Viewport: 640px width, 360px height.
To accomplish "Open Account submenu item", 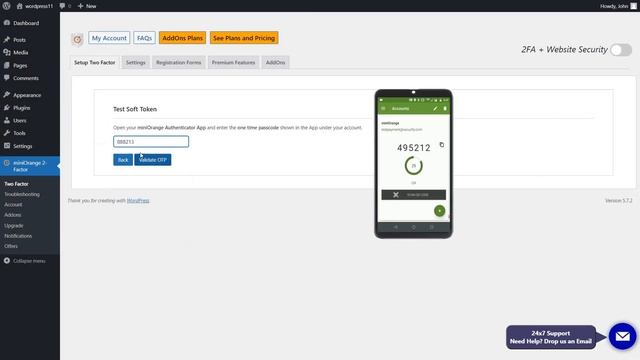I will [13, 204].
